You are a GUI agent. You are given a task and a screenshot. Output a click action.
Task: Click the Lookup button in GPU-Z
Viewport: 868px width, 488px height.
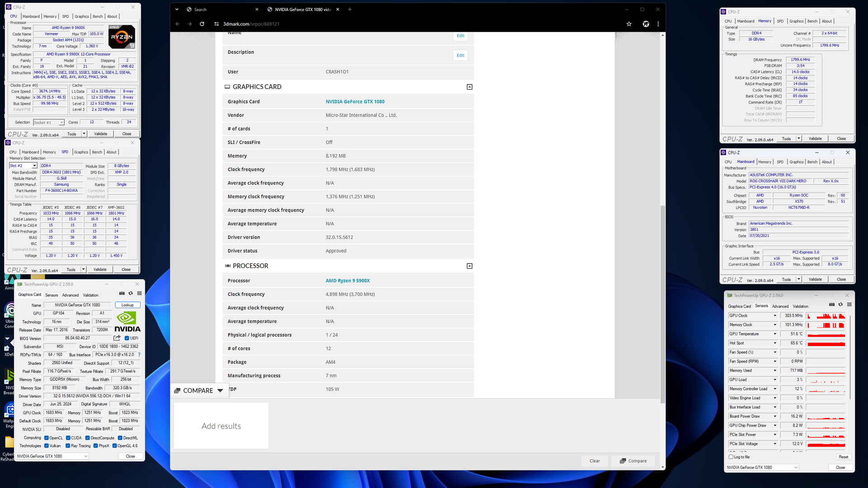pyautogui.click(x=127, y=305)
